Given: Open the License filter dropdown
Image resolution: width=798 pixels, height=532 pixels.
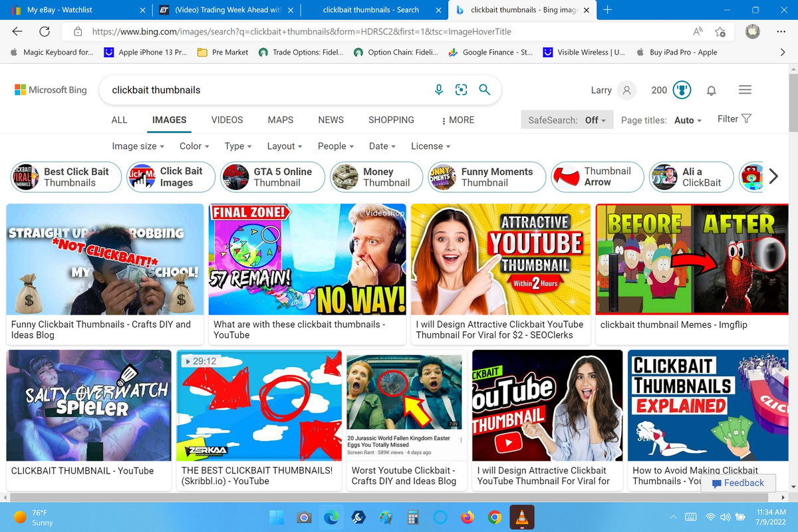Looking at the screenshot, I should pyautogui.click(x=431, y=146).
